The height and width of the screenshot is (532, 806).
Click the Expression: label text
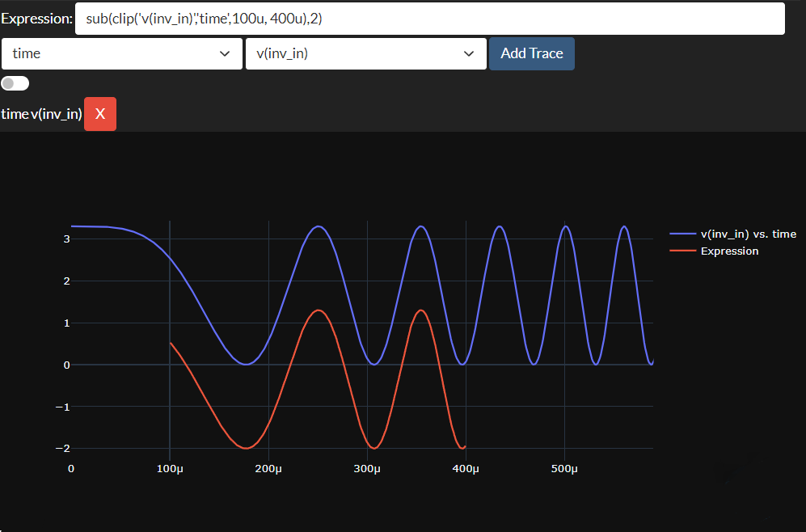[x=36, y=19]
